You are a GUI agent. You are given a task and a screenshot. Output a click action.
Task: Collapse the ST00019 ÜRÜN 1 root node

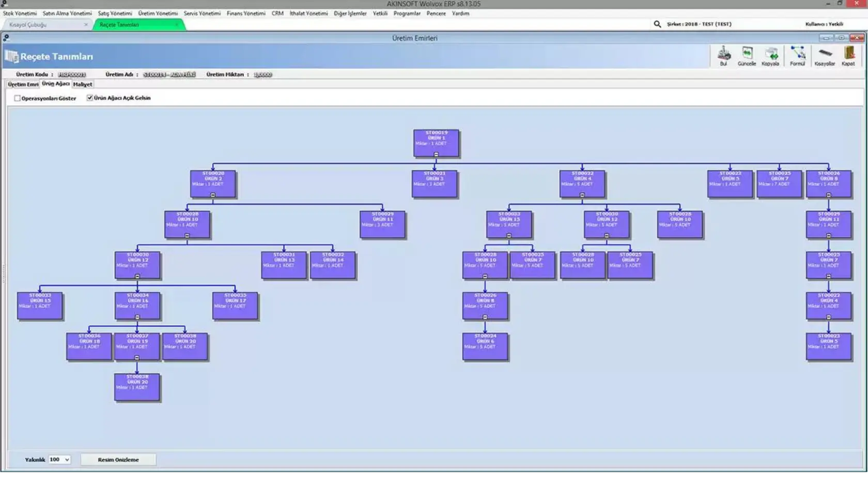436,154
